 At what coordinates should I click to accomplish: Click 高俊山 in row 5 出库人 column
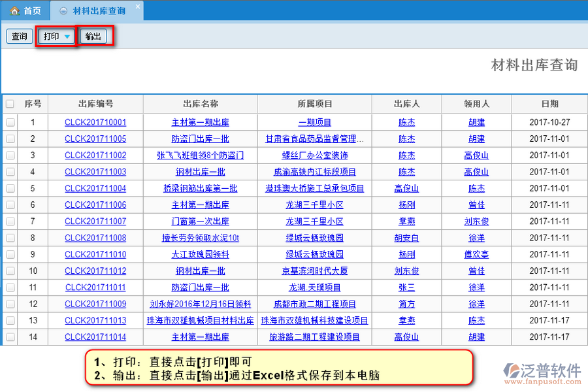click(406, 188)
